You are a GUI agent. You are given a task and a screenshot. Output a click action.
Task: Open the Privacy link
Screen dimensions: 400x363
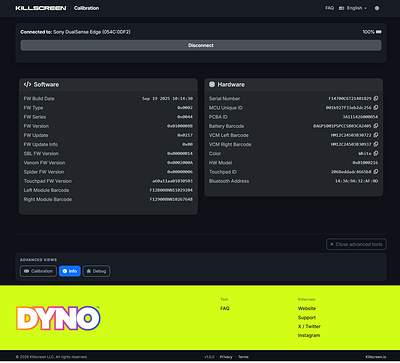point(226,357)
